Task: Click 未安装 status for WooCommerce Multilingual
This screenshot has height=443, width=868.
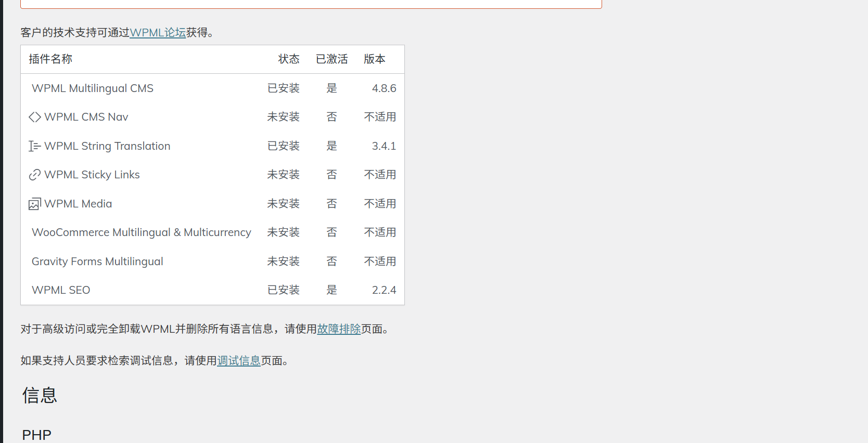Action: point(284,232)
